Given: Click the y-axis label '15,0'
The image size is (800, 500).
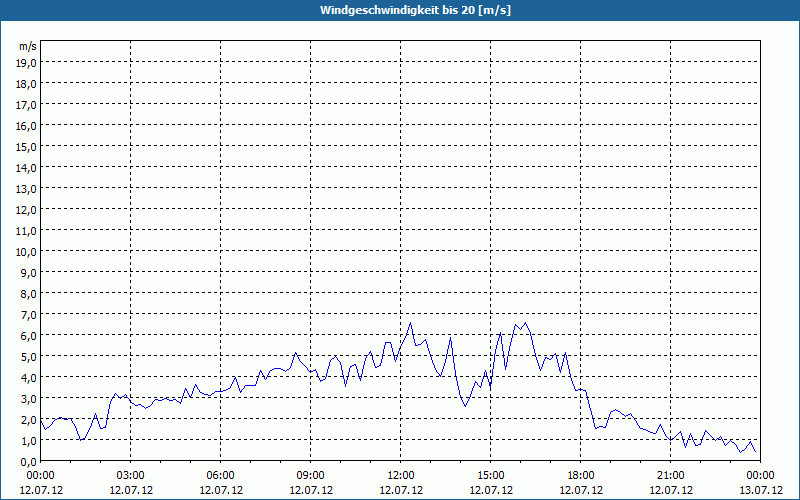Looking at the screenshot, I should coord(27,147).
